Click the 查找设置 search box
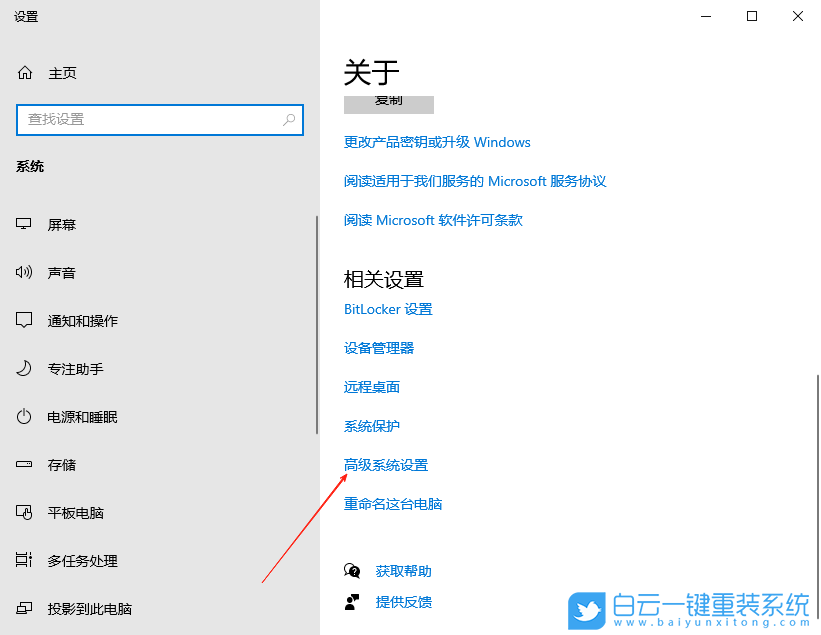The image size is (821, 635). (160, 119)
